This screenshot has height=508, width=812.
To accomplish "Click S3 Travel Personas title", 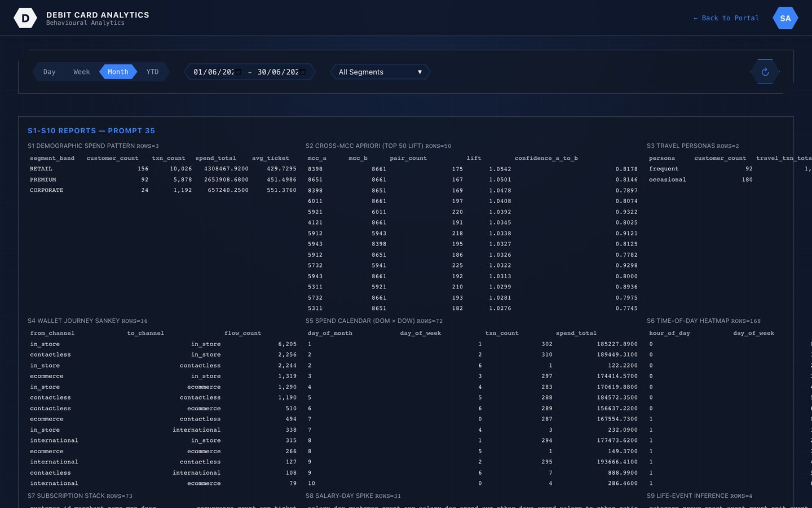I will [692, 146].
